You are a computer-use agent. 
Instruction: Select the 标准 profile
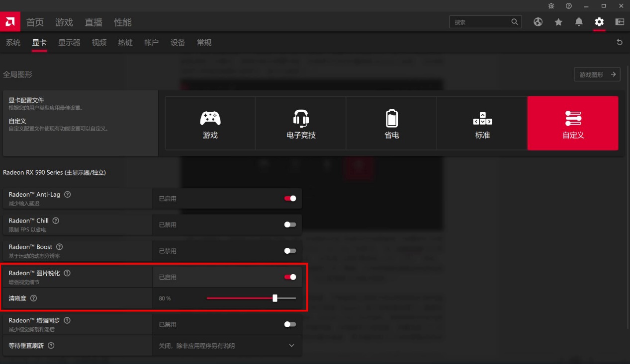[482, 123]
